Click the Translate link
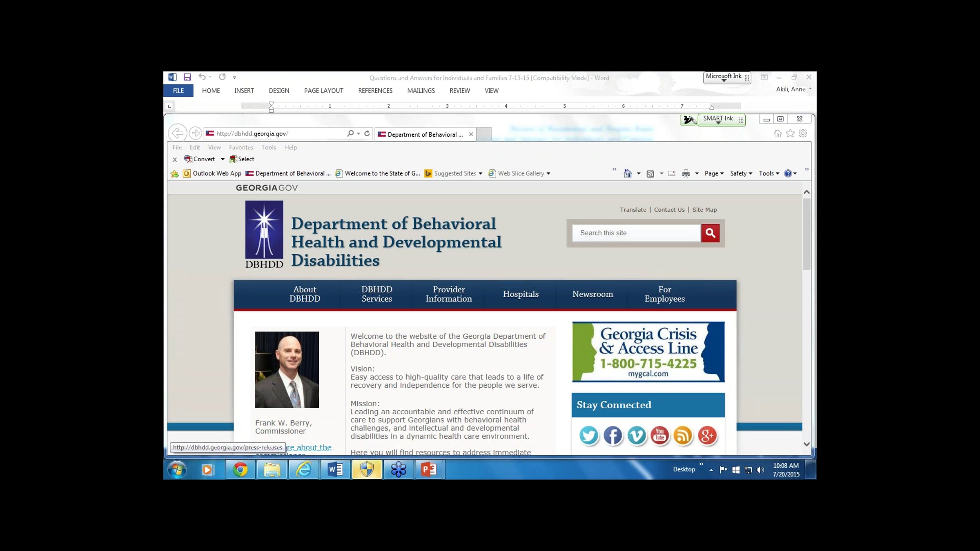 [633, 210]
